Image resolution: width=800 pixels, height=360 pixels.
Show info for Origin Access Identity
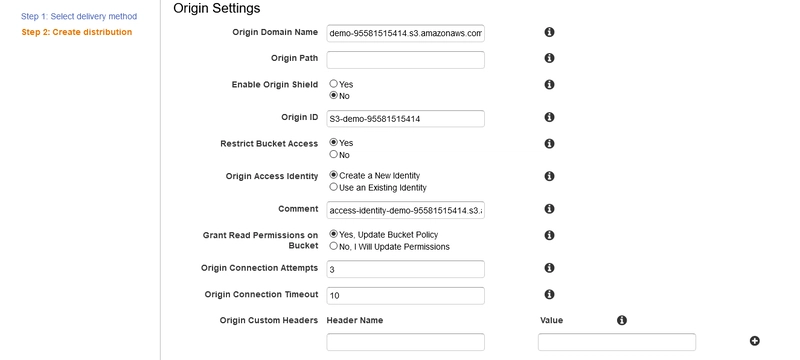point(549,176)
